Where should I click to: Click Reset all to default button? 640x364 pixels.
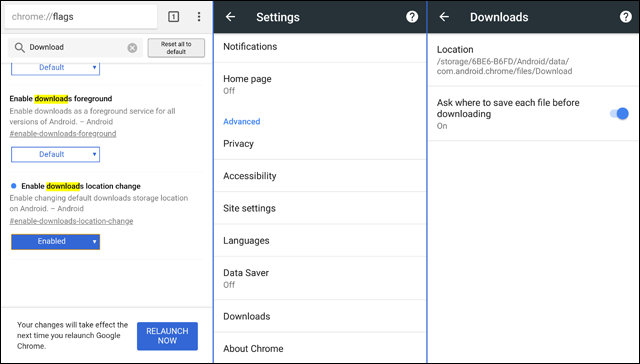pyautogui.click(x=176, y=48)
